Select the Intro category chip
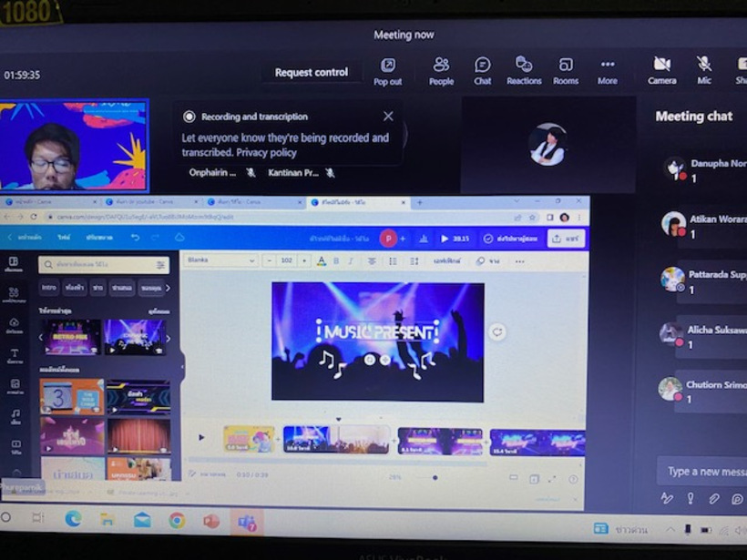Viewport: 747px width, 560px height. (x=49, y=288)
